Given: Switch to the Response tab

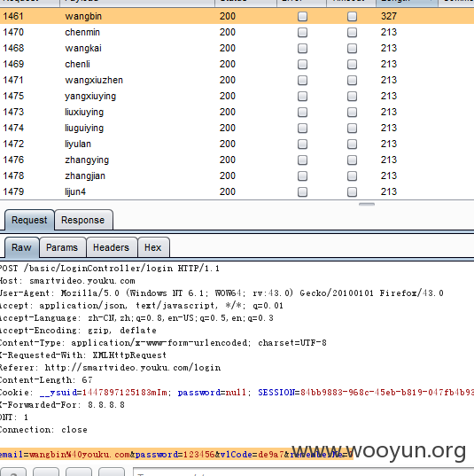Looking at the screenshot, I should coord(83,220).
